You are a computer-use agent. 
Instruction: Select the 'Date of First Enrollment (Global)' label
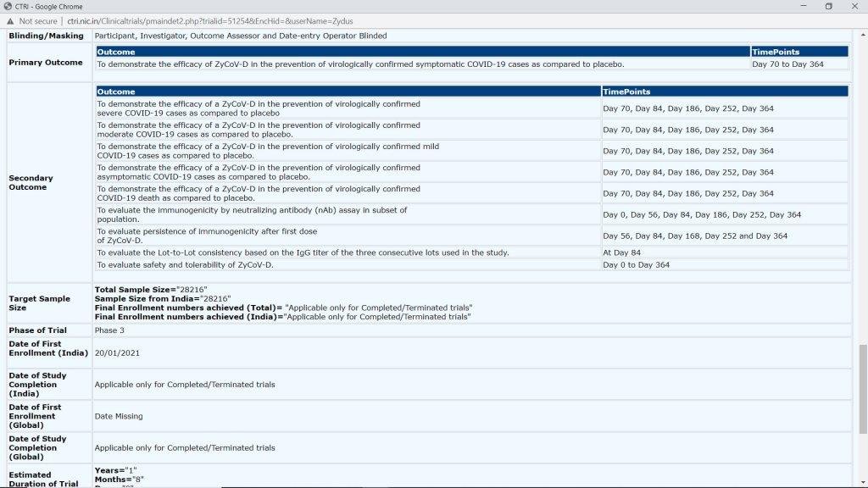tap(35, 416)
